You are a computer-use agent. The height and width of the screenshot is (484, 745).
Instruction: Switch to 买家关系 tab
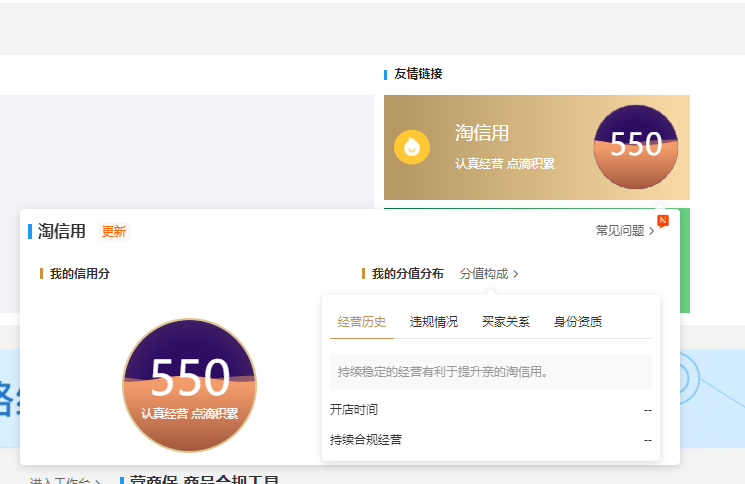[x=506, y=322]
